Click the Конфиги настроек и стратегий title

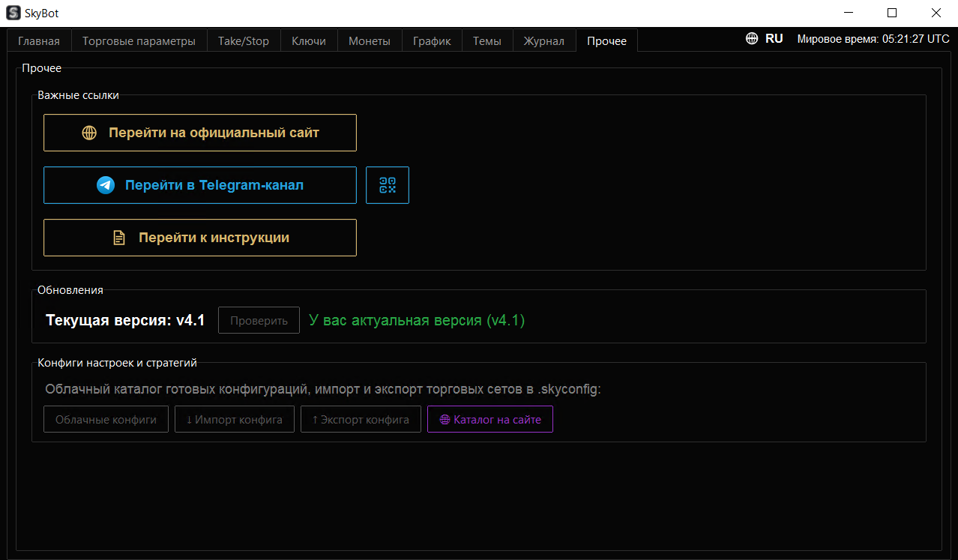click(x=118, y=363)
